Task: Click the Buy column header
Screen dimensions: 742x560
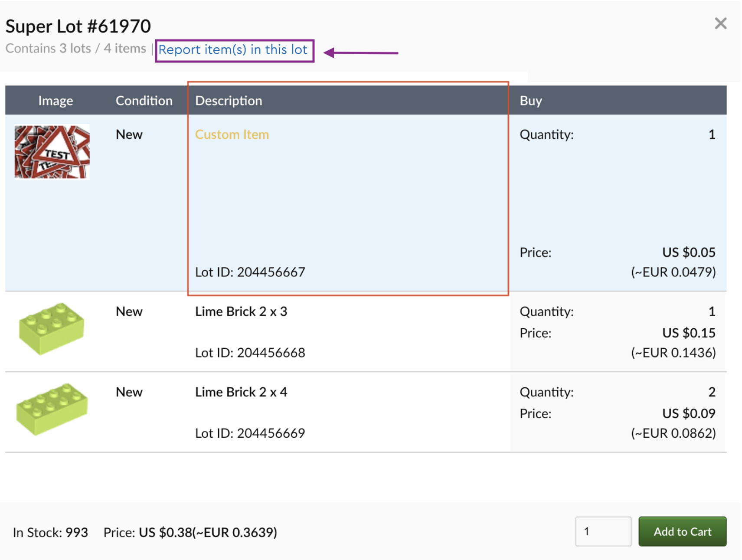Action: click(x=530, y=101)
